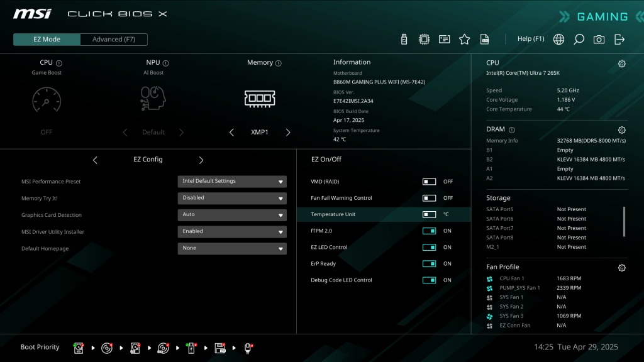This screenshot has height=362, width=644.
Task: Click right arrow next to XMP1
Action: coord(288,132)
